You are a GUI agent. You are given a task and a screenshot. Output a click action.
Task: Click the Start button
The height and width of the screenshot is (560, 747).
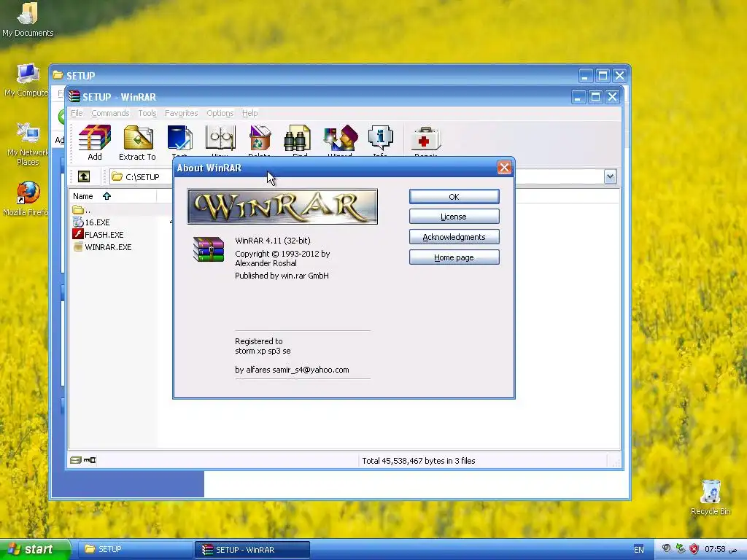tap(35, 550)
